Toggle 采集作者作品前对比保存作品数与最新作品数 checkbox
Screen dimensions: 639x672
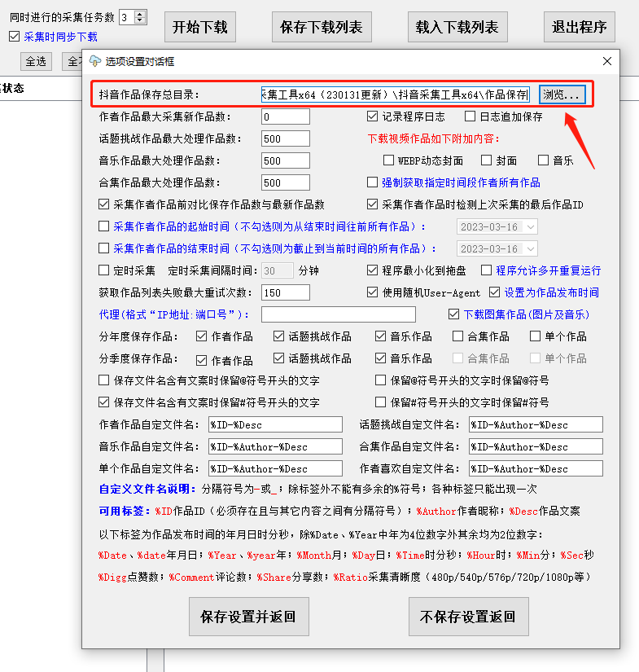point(103,204)
